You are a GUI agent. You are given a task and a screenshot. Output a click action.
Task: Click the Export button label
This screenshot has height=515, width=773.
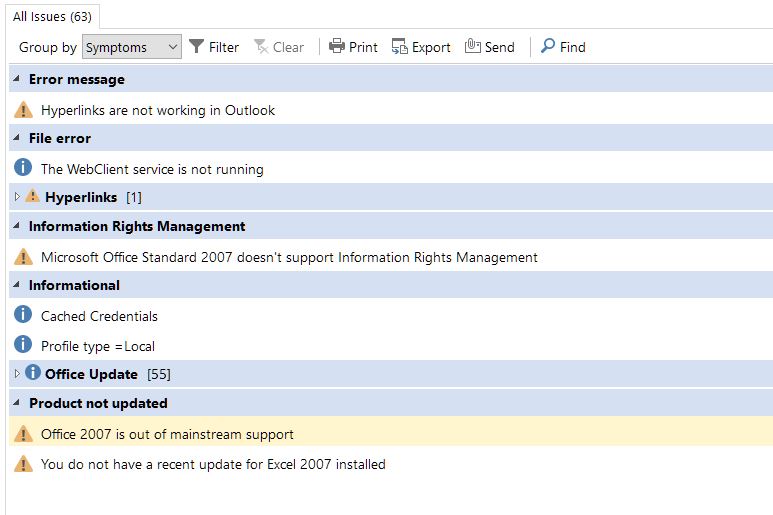coord(431,47)
